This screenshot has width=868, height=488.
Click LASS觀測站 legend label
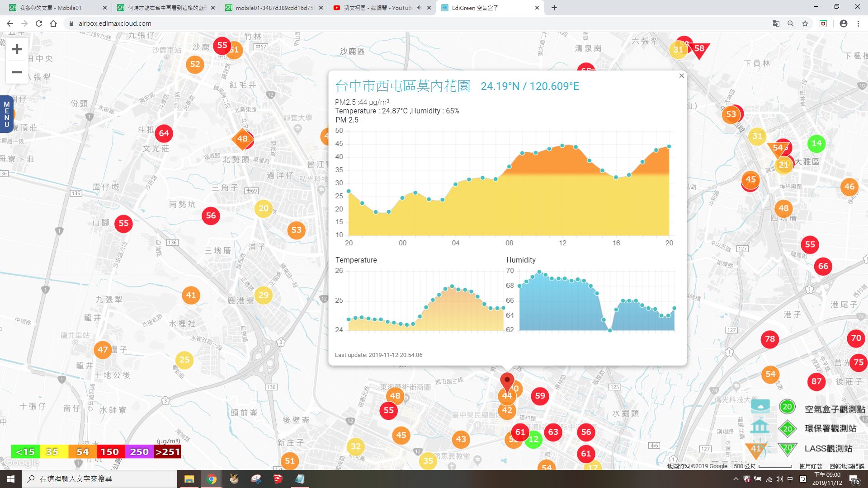pos(828,449)
